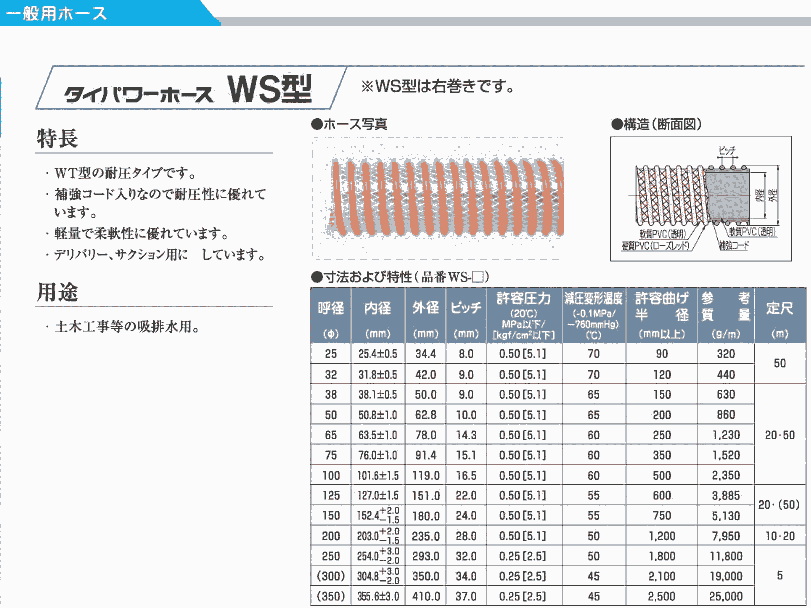The width and height of the screenshot is (811, 608).
Task: Click pitch cell 37.0
Action: click(x=466, y=596)
